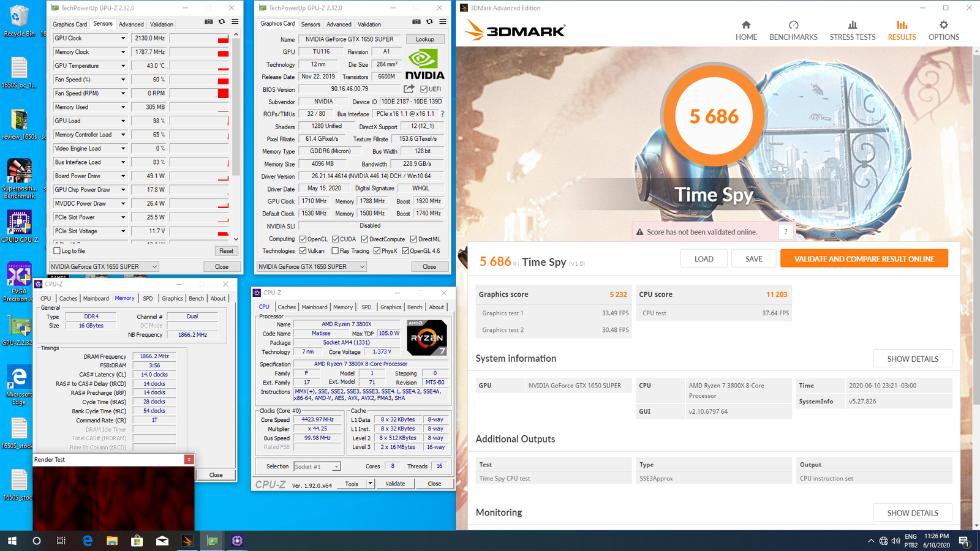Image resolution: width=980 pixels, height=551 pixels.
Task: Open the 3DMark Stress Tests icon
Action: click(x=852, y=25)
